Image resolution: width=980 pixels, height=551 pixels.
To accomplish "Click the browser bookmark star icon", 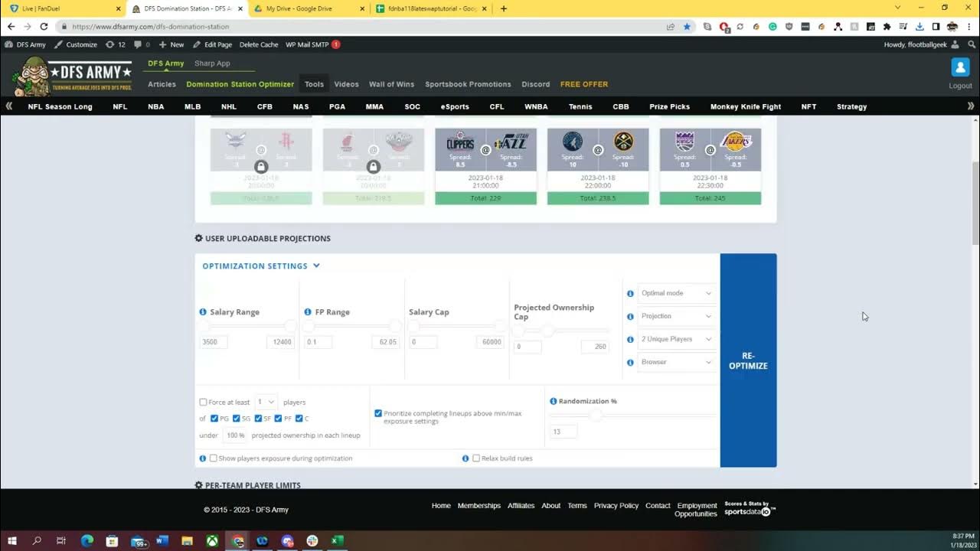I will point(687,26).
